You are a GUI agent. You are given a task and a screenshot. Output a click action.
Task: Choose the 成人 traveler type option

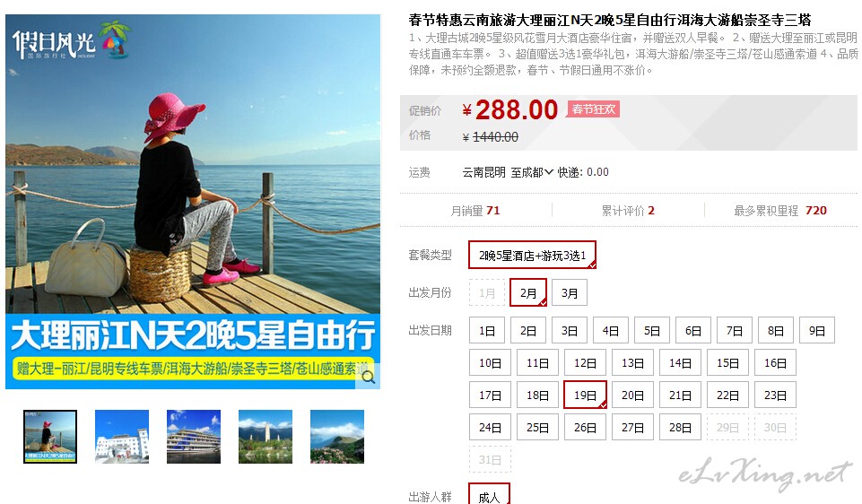click(489, 495)
